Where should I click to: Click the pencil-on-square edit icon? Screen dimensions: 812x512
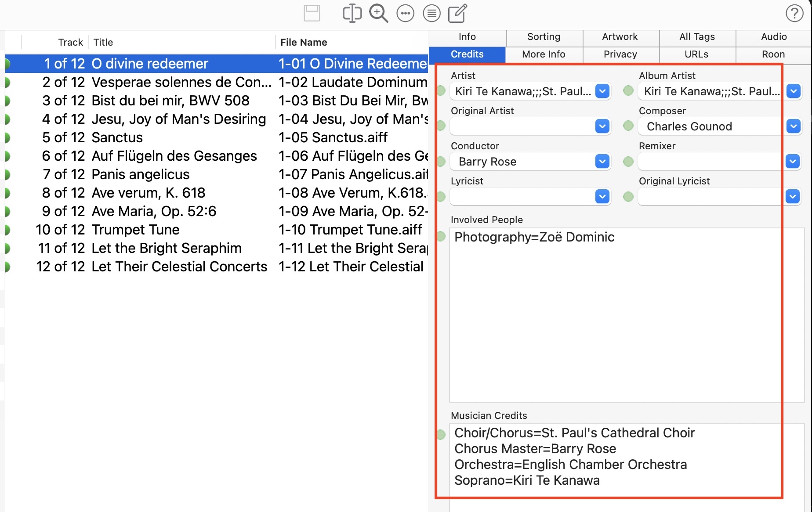tap(457, 13)
